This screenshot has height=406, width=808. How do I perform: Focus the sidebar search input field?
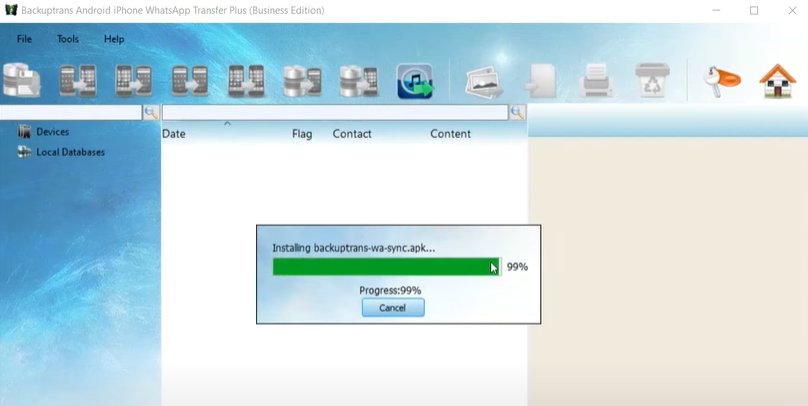(x=71, y=112)
